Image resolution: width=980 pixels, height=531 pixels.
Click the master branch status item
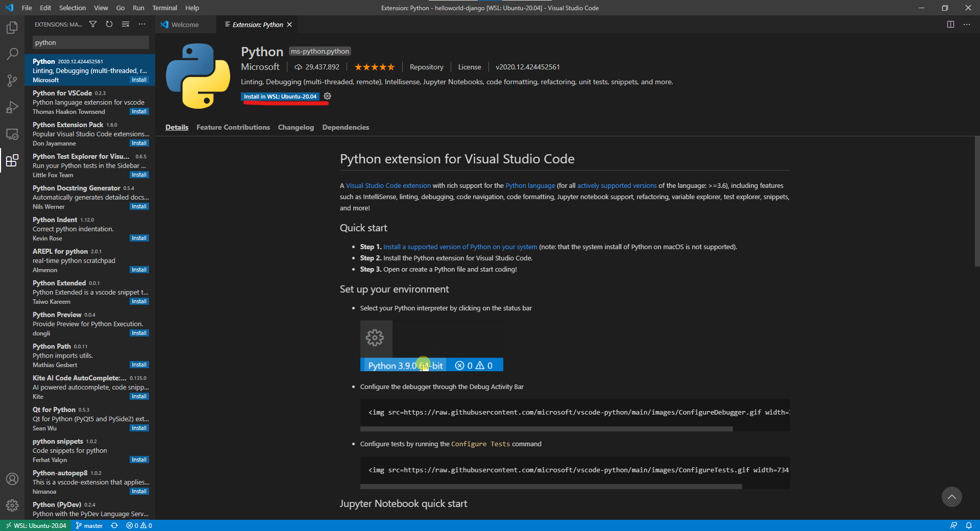pos(89,525)
